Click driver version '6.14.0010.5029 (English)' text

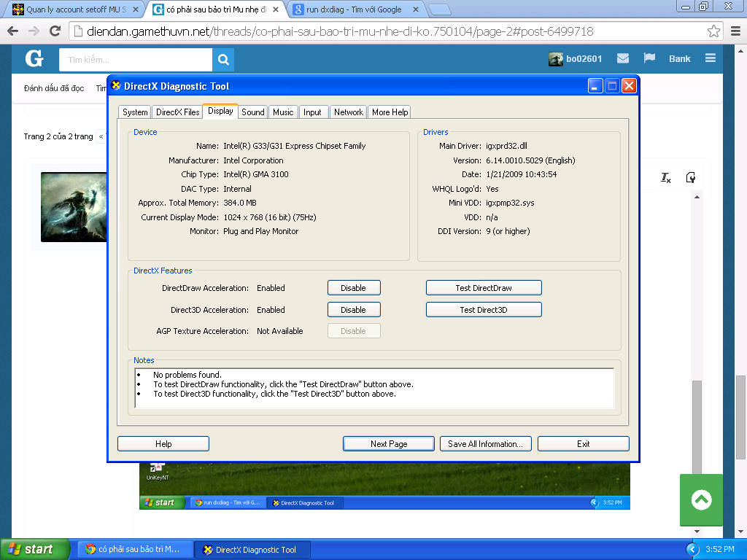(530, 160)
